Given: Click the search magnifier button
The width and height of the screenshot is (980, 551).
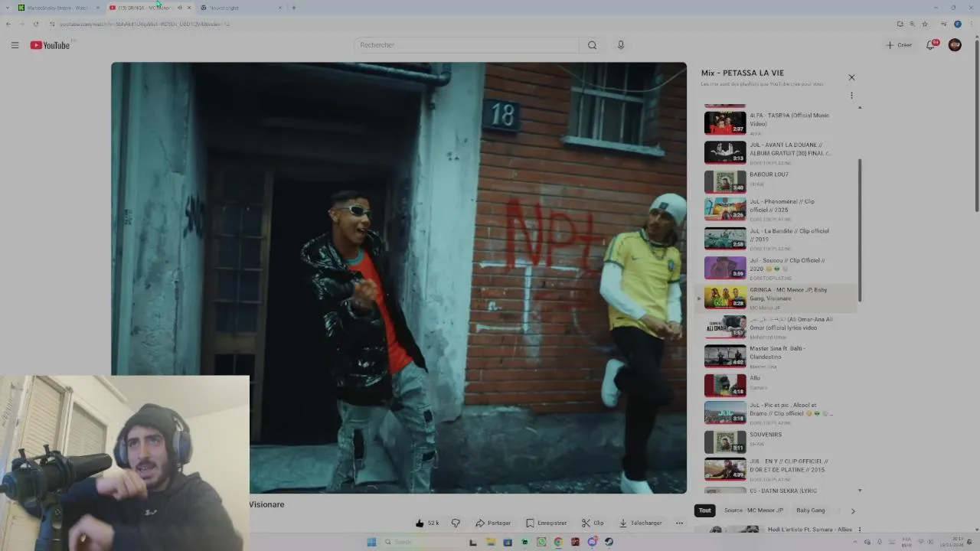Looking at the screenshot, I should pos(592,45).
